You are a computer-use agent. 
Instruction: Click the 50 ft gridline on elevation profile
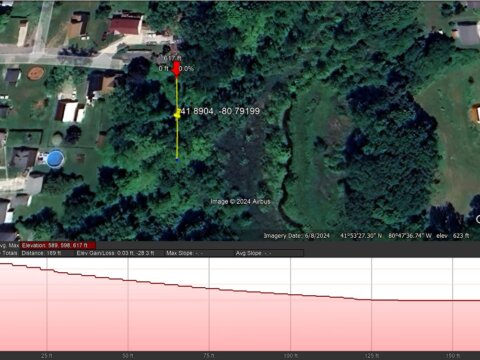coord(128,304)
